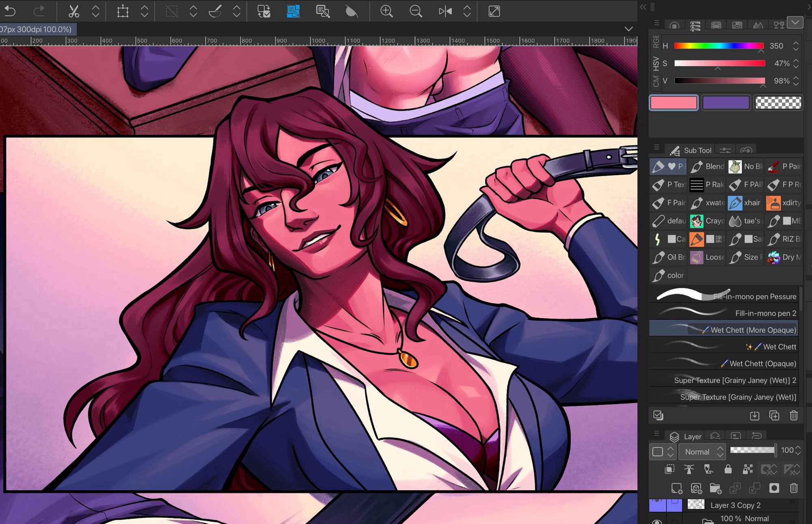This screenshot has height=524, width=812.
Task: Click the Scale/Rotate transform icon
Action: point(123,11)
